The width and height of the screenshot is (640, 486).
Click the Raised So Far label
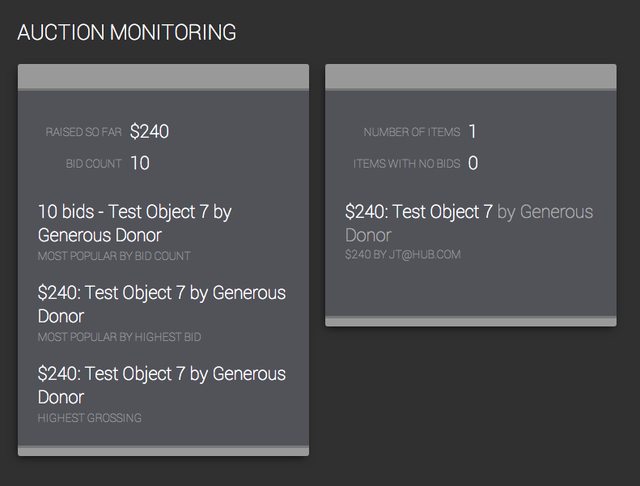84,132
